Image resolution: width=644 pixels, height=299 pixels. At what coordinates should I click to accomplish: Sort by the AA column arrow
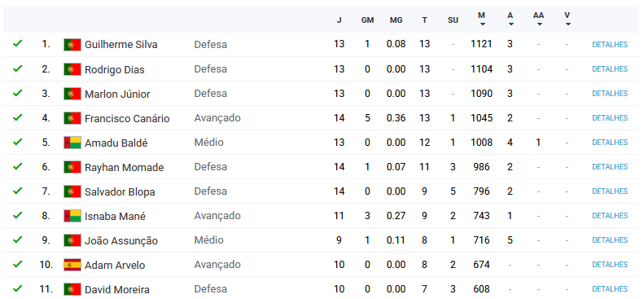(539, 24)
